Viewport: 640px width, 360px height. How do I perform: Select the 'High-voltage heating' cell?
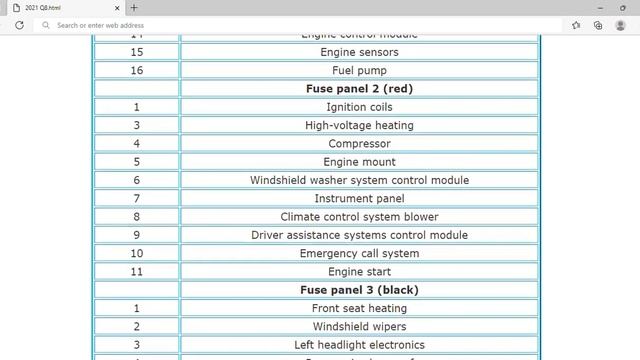click(359, 125)
